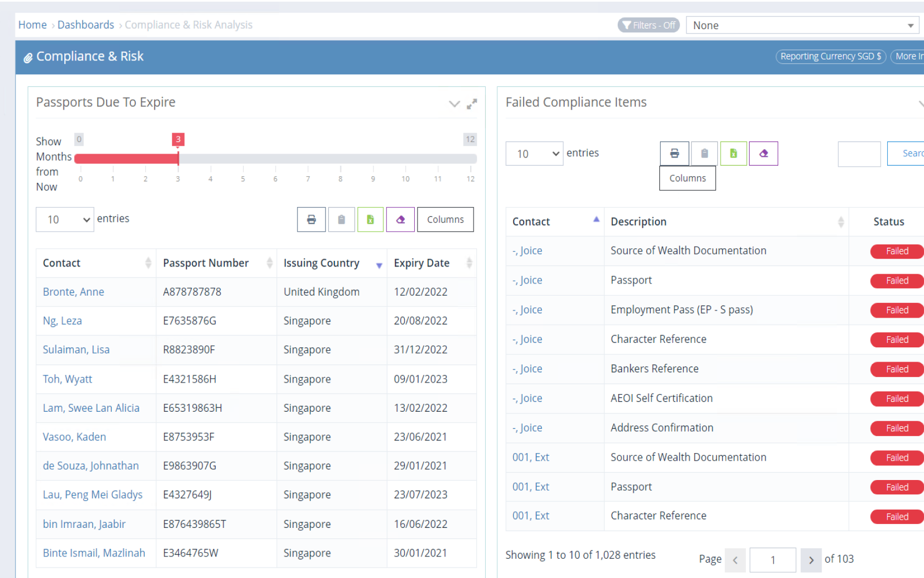Viewport: 924px width, 578px height.
Task: Click the page number input field
Action: (772, 560)
